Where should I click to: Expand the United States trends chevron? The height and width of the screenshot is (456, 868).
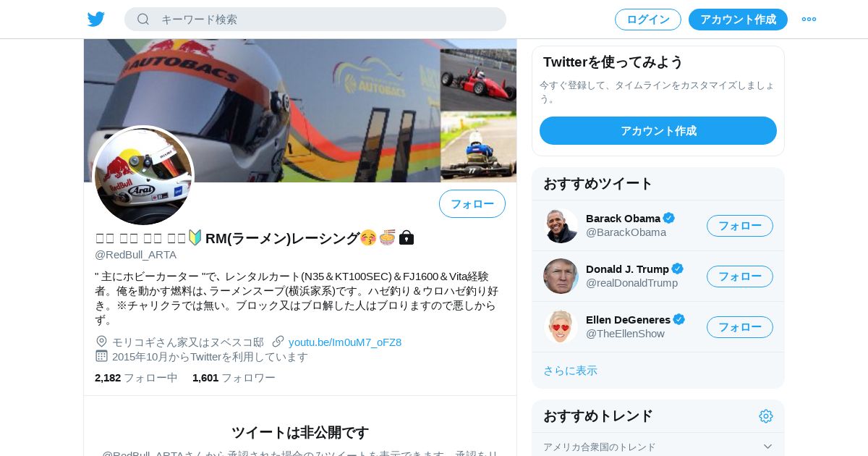767,447
